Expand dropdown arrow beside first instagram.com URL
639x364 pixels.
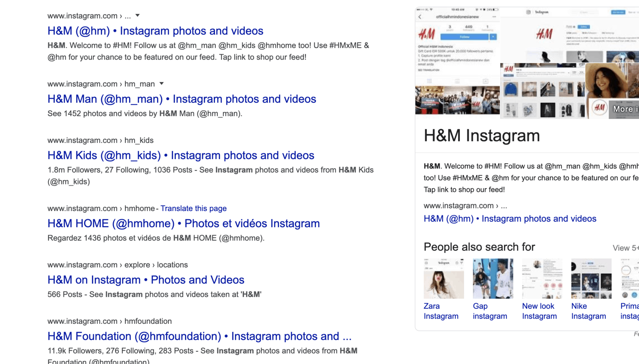pos(138,16)
